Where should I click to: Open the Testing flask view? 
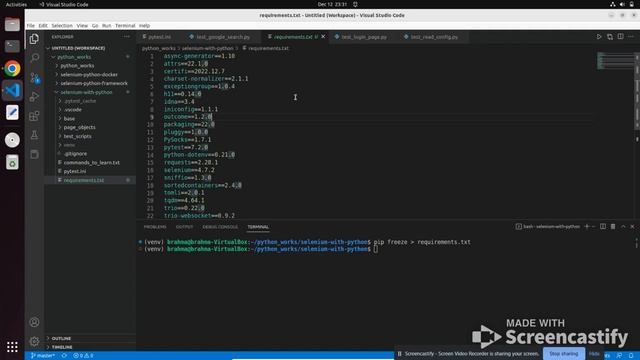34,135
